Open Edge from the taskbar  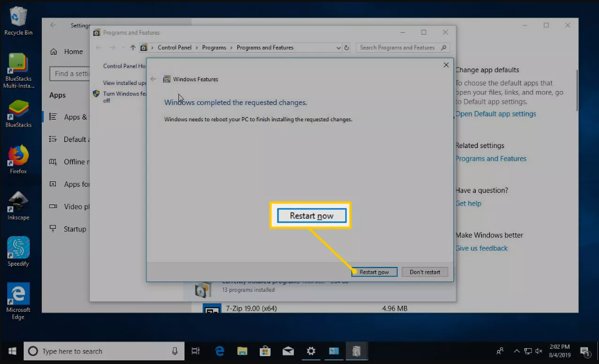[x=219, y=351]
